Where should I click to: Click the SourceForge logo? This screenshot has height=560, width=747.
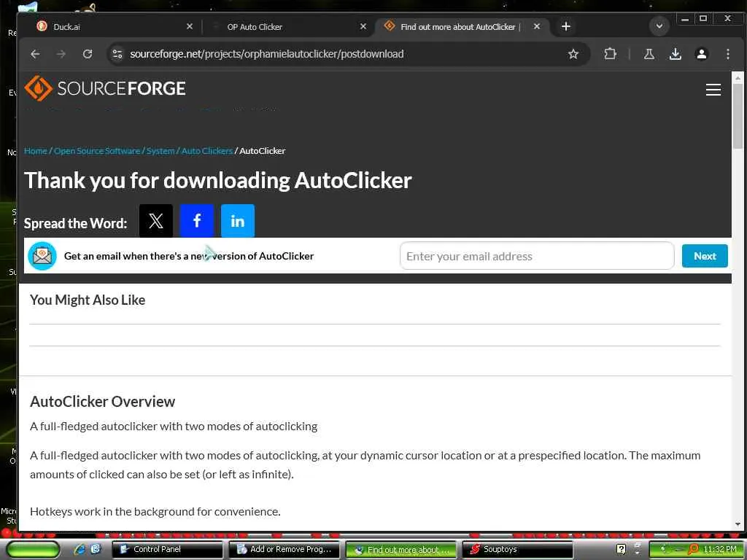[105, 88]
